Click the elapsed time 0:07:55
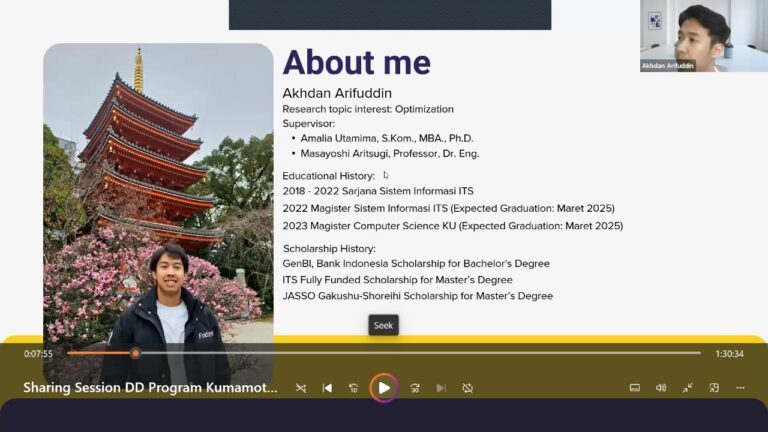This screenshot has height=432, width=768. click(38, 354)
